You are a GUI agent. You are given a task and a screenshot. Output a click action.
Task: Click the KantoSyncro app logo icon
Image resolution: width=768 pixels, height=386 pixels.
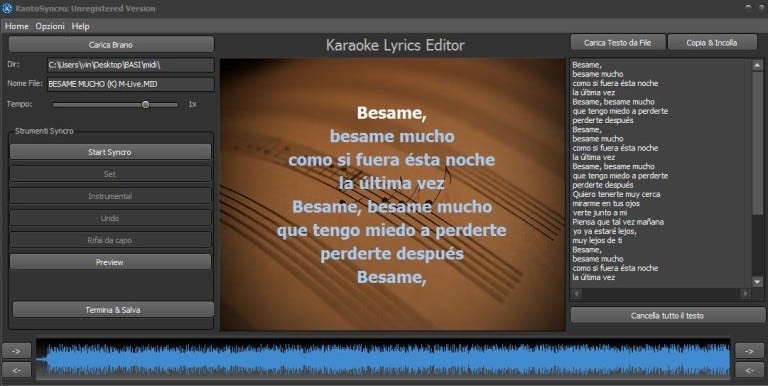tap(7, 8)
